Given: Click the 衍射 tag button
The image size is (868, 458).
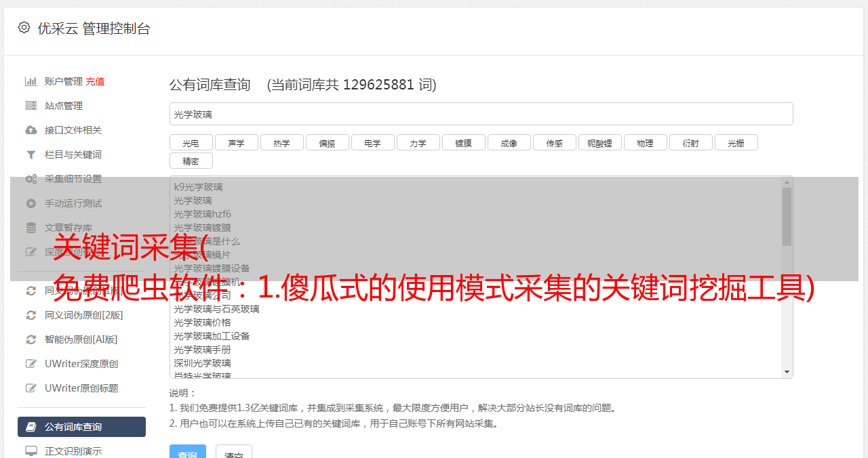Looking at the screenshot, I should click(x=691, y=142).
